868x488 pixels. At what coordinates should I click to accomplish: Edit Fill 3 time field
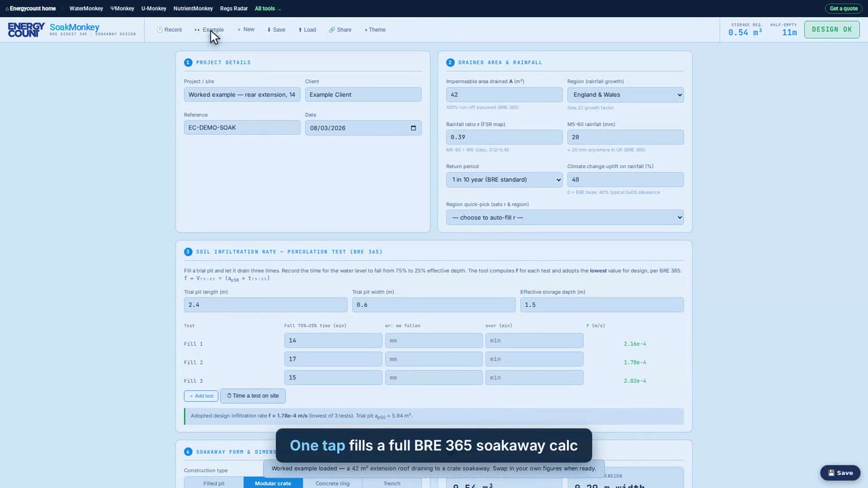[333, 378]
